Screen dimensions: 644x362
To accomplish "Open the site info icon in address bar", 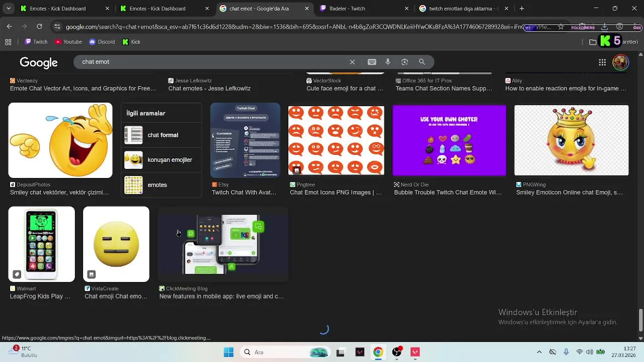I will [x=57, y=27].
